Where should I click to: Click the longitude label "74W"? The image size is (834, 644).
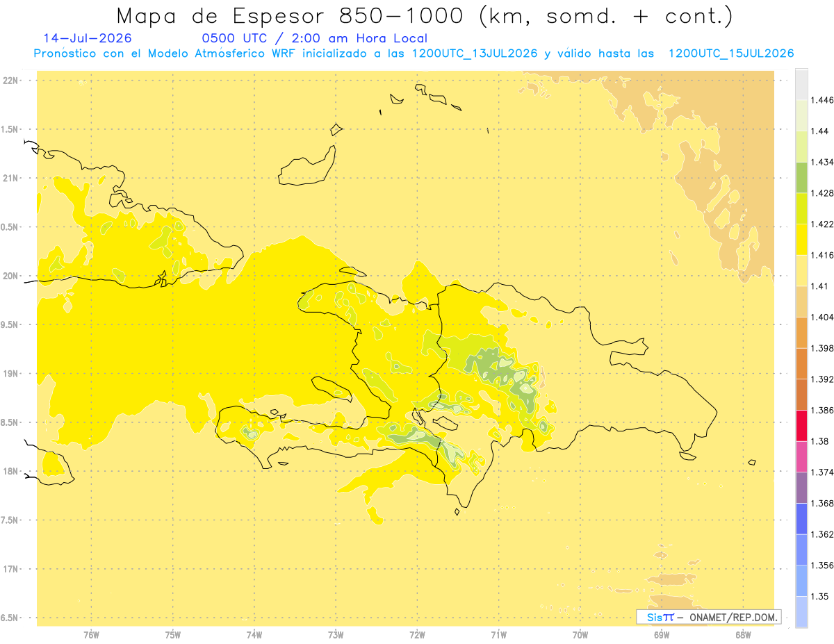click(254, 635)
